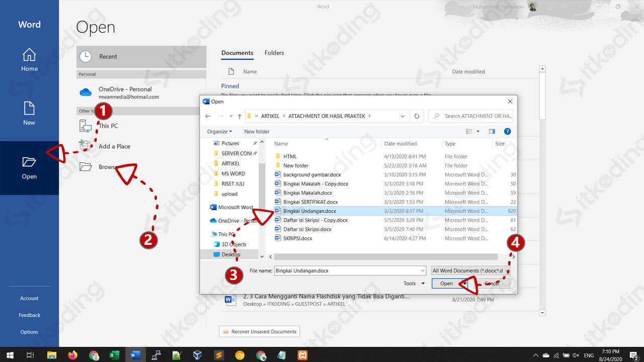Click user profile picture in Word title bar
The width and height of the screenshot is (644, 362).
(533, 7)
